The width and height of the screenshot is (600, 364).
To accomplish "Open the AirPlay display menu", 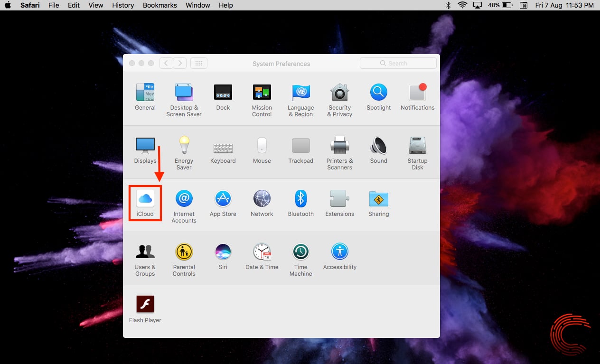I will tap(478, 5).
